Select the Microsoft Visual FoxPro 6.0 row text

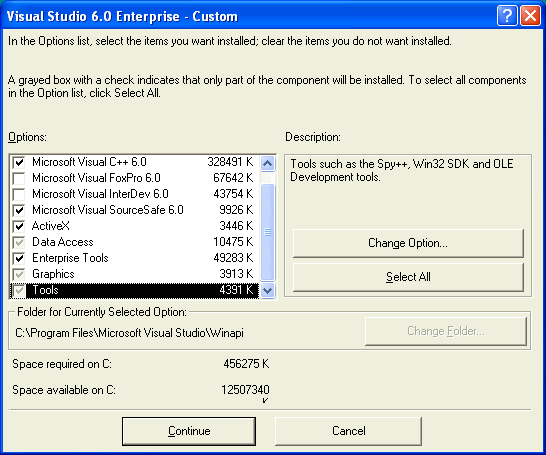(96, 178)
